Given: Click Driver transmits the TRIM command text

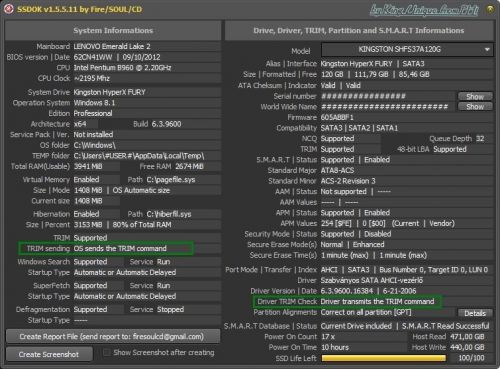Looking at the screenshot, I should pyautogui.click(x=377, y=302).
